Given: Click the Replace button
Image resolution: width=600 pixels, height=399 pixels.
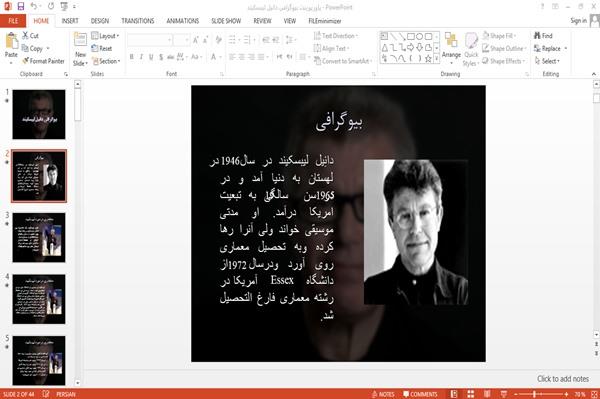Looking at the screenshot, I should [550, 48].
